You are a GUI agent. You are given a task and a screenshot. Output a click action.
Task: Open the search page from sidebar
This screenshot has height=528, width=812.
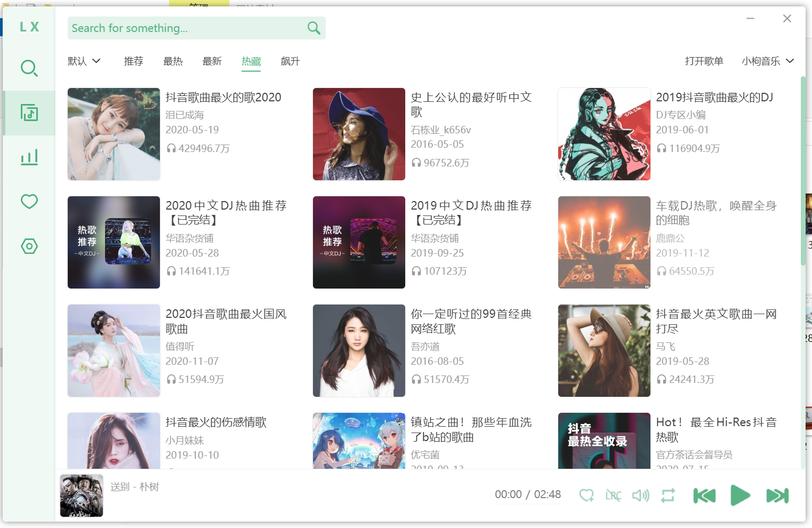click(x=29, y=68)
